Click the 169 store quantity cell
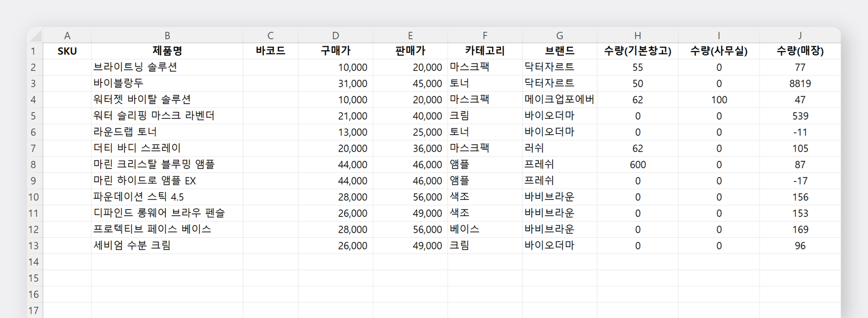Image resolution: width=868 pixels, height=318 pixels. click(800, 229)
